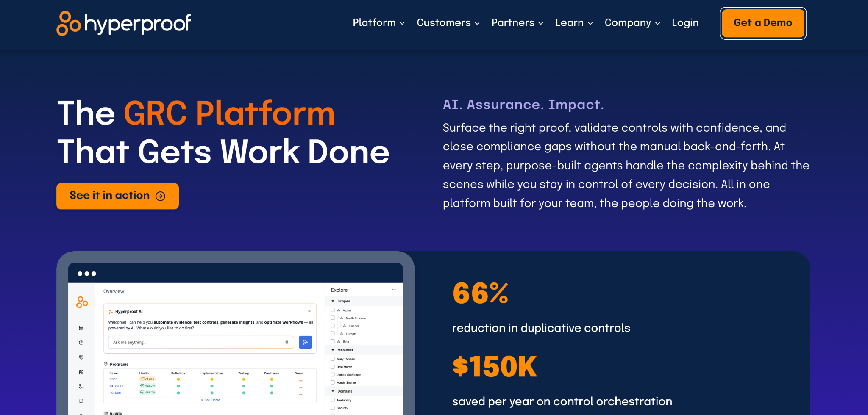This screenshot has height=415, width=868.
Task: Click the ISO 27001 Testing status dot
Action: 244,386
